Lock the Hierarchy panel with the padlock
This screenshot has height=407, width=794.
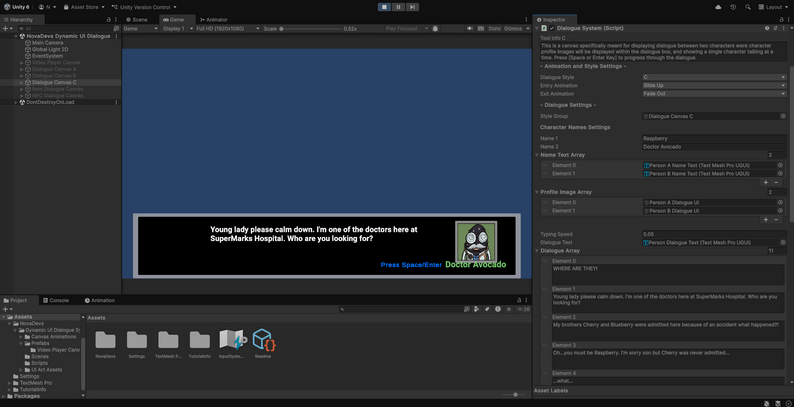pyautogui.click(x=108, y=20)
